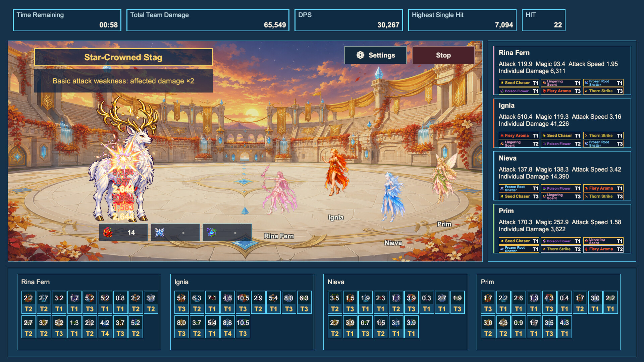Click the water droplet flower debuff icon

211,232
